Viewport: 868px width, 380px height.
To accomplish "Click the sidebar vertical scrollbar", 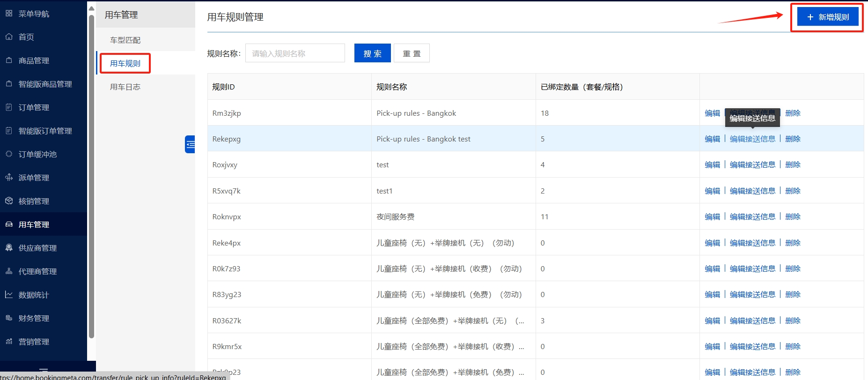I will [92, 173].
